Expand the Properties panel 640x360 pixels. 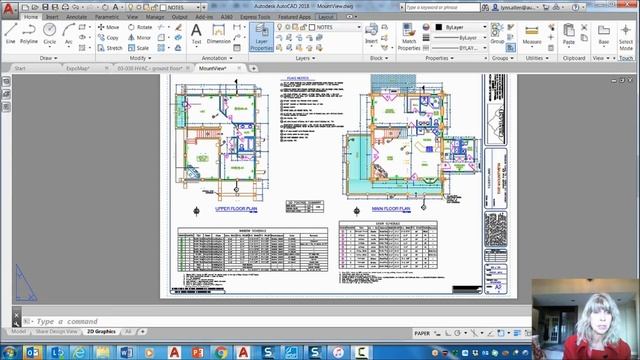click(439, 58)
